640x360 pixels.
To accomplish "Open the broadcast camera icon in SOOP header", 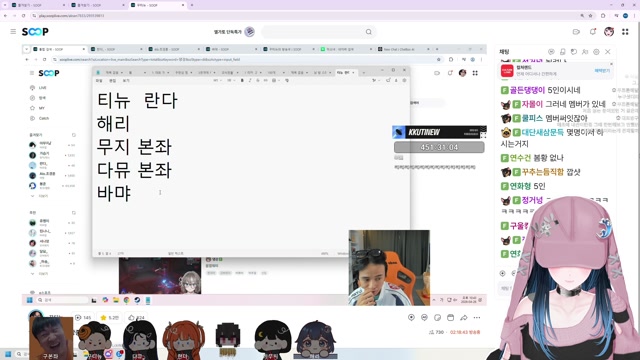I will click(576, 31).
